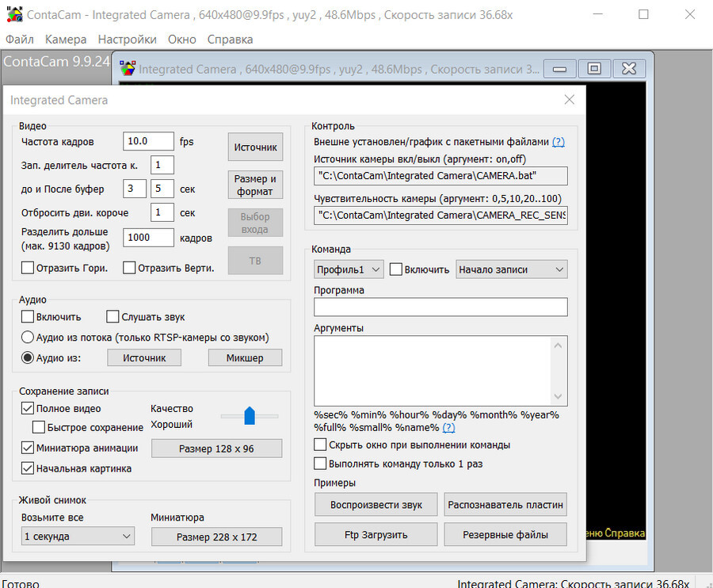The image size is (713, 588).
Task: Open the Начало записи dropdown
Action: tap(512, 269)
